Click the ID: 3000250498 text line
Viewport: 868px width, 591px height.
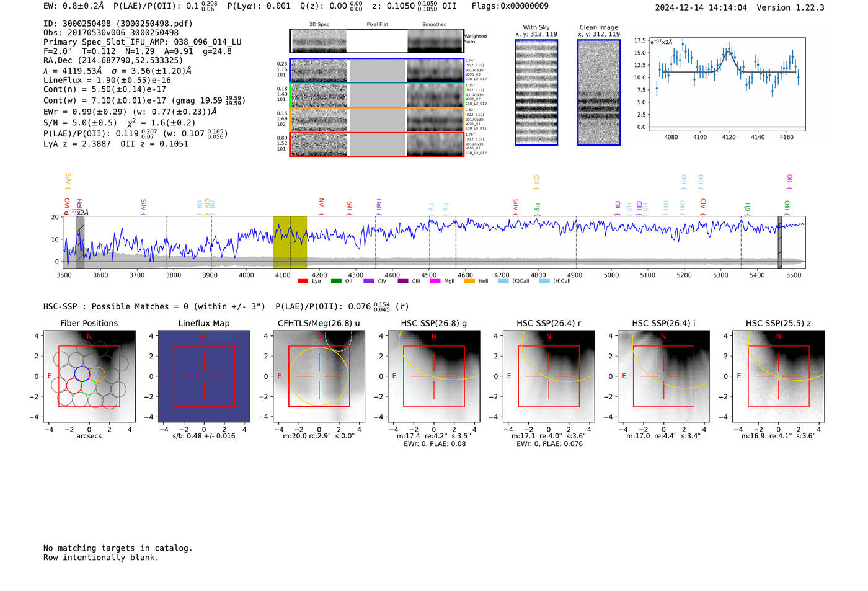[118, 24]
